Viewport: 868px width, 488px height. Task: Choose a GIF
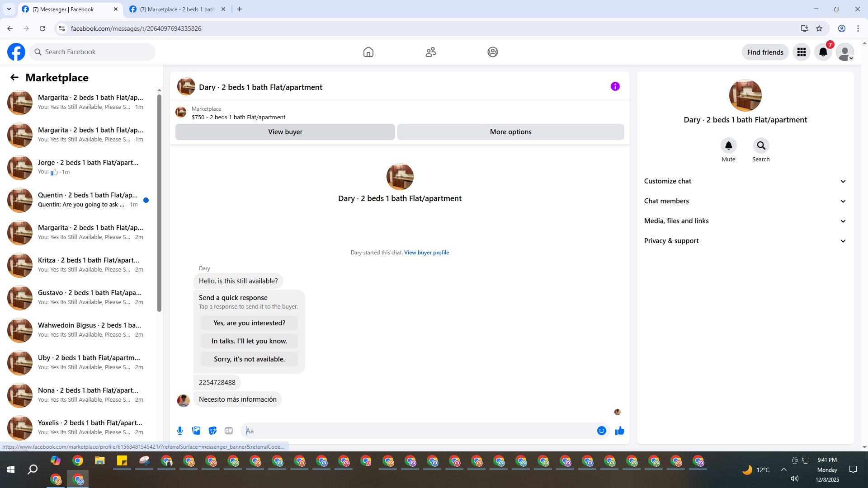(x=229, y=431)
